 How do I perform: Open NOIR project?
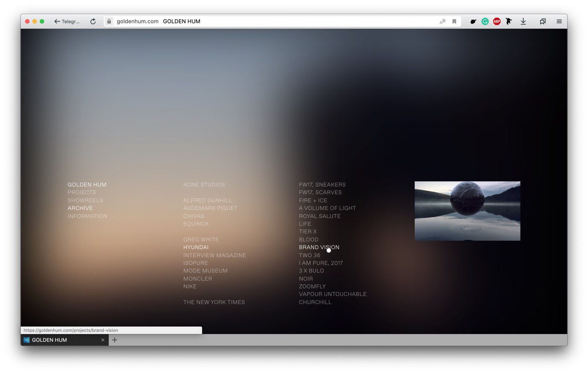[x=306, y=279]
